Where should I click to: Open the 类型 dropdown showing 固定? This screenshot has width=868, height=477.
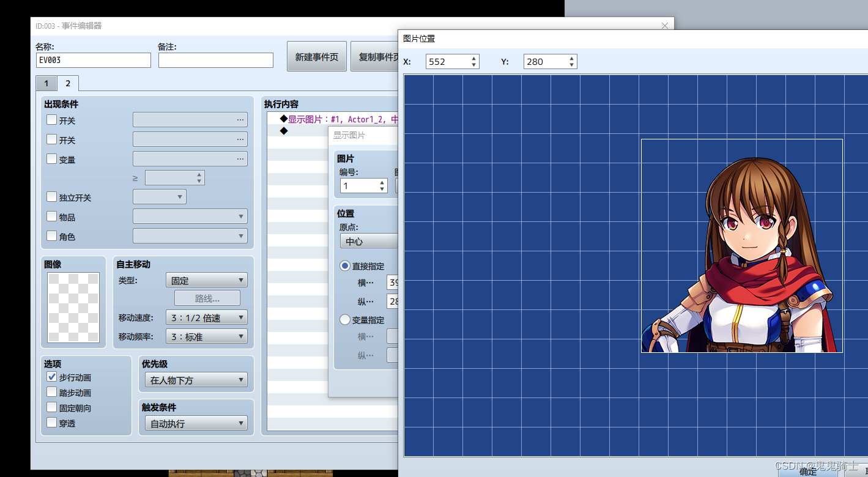[x=207, y=280]
